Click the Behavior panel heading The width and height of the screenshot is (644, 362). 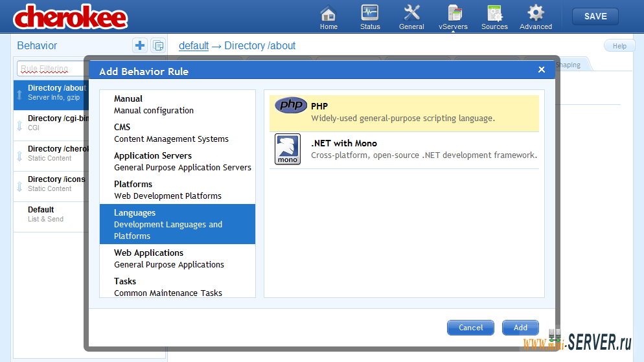click(37, 45)
